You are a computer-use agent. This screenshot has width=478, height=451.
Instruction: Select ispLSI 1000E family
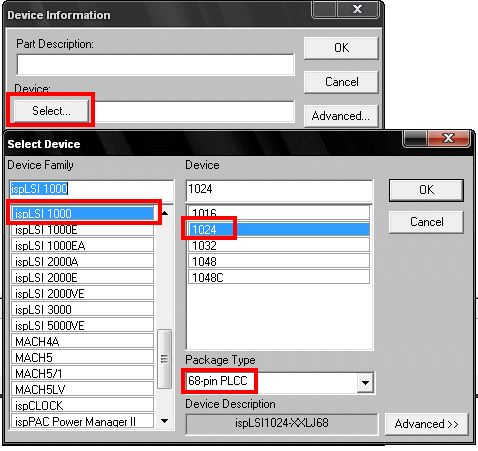click(83, 230)
